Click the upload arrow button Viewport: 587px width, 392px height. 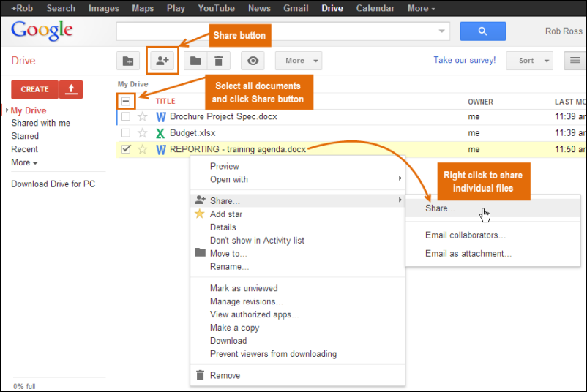point(71,89)
